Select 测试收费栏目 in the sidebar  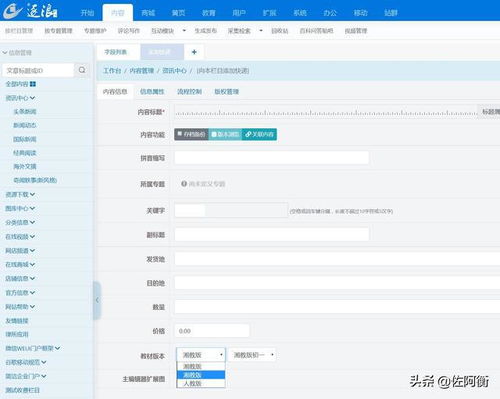pos(22,390)
